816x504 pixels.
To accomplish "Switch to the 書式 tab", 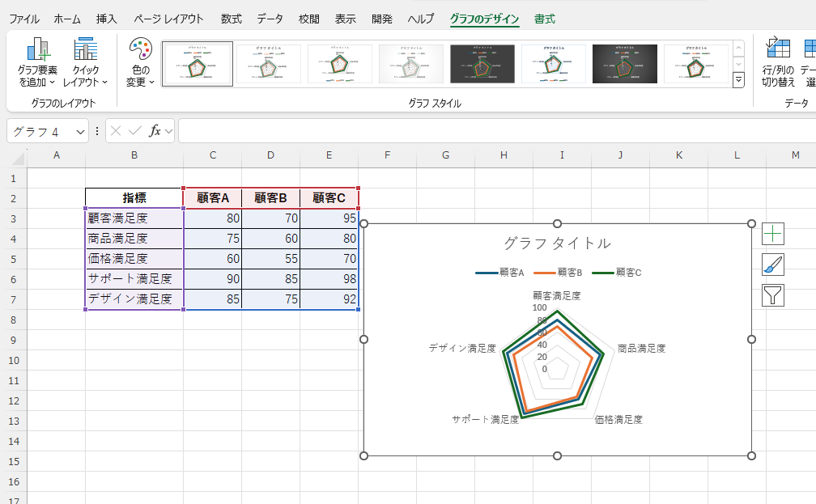I will [545, 19].
